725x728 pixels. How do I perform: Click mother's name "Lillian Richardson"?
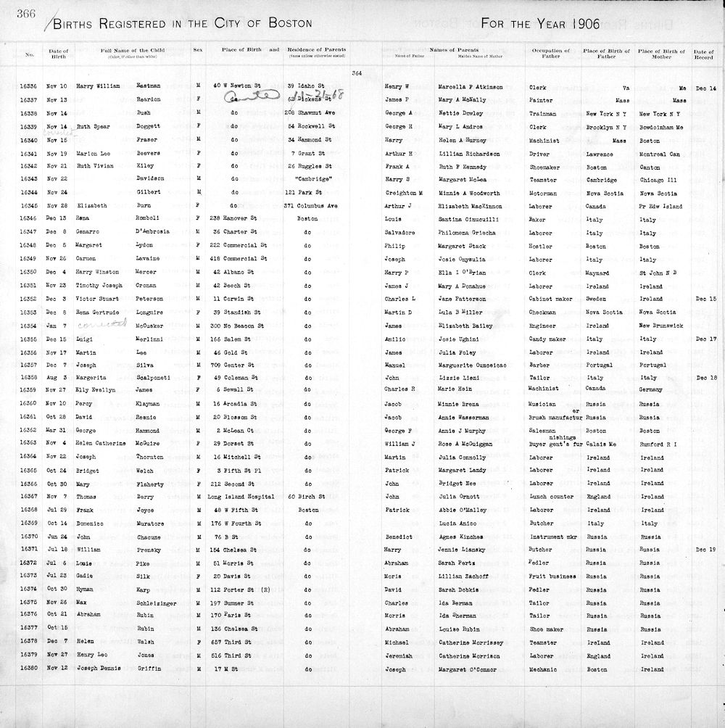click(469, 154)
